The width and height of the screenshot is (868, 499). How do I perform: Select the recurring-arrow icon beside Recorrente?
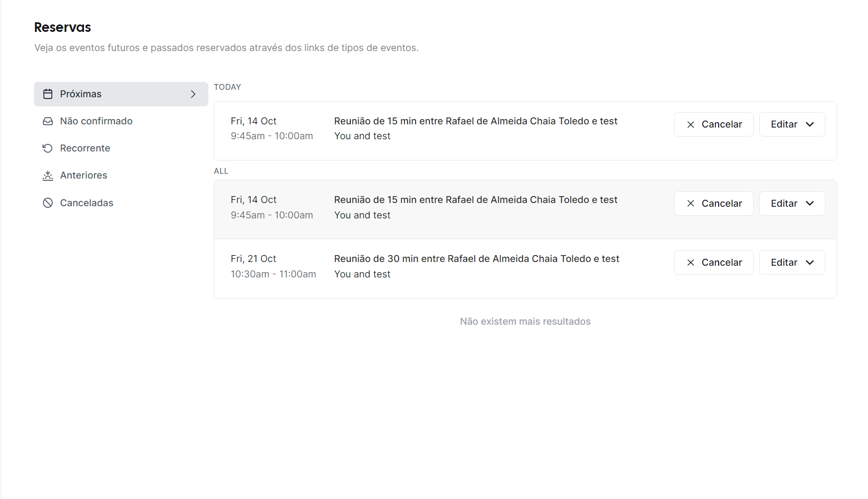[48, 148]
